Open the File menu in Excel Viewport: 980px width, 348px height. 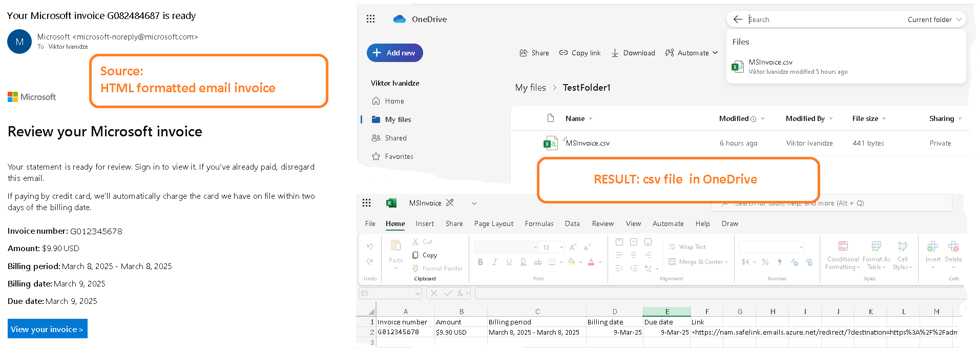[370, 223]
